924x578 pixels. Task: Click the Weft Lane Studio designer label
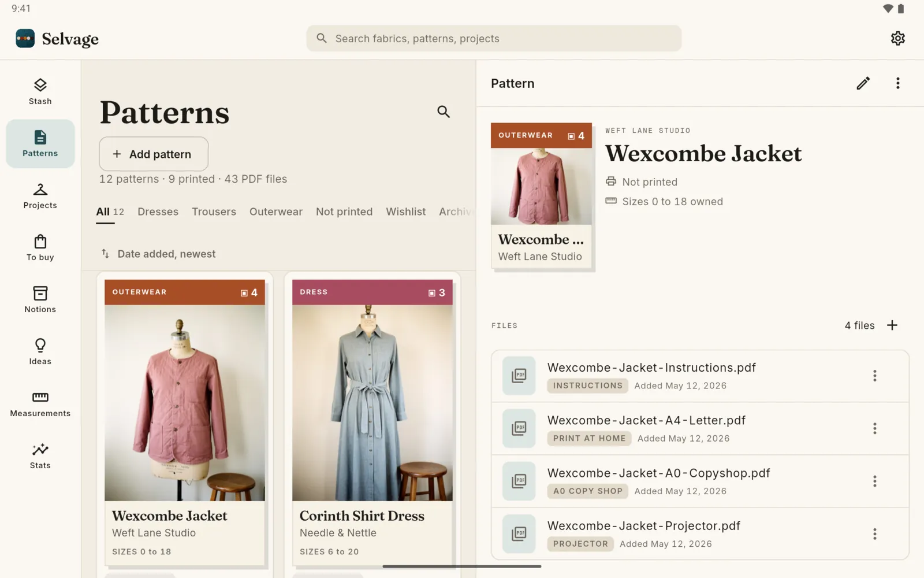647,131
